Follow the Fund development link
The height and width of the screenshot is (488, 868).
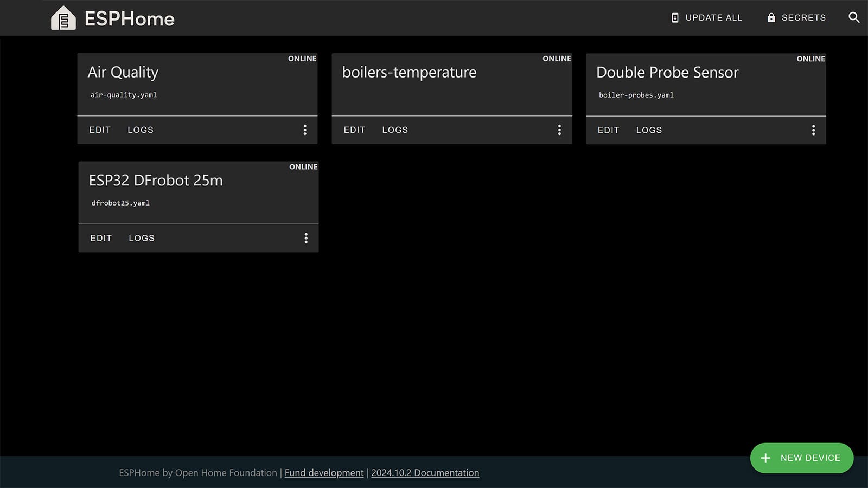pos(324,473)
